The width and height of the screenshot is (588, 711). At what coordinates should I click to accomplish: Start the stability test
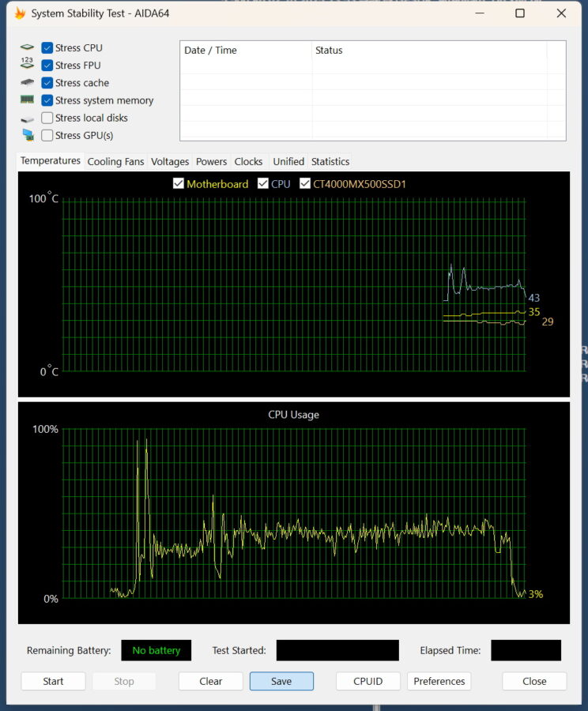click(53, 681)
